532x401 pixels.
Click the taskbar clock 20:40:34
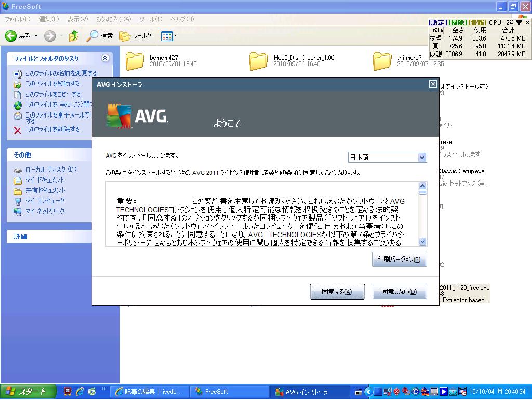pyautogui.click(x=497, y=392)
